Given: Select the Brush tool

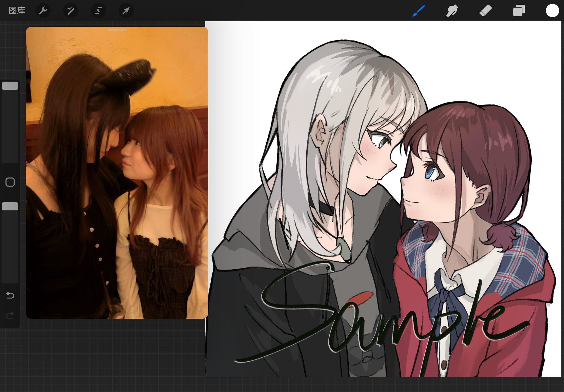Looking at the screenshot, I should coord(419,11).
